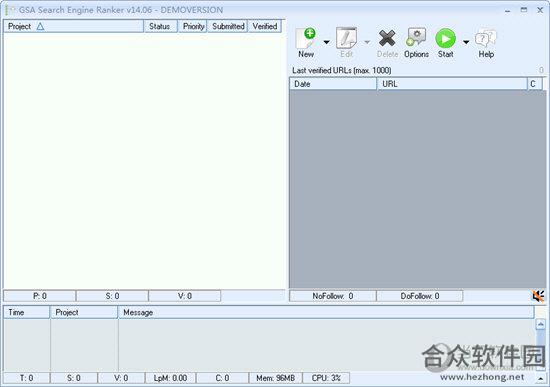This screenshot has width=550, height=387.
Task: Click the URL column header
Action: click(x=452, y=84)
